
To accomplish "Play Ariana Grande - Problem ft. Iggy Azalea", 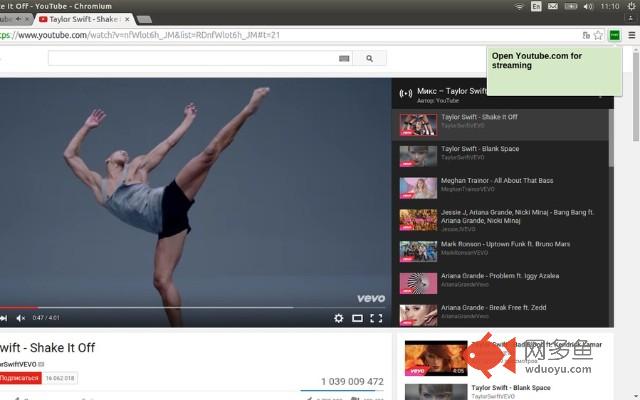I will [500, 284].
